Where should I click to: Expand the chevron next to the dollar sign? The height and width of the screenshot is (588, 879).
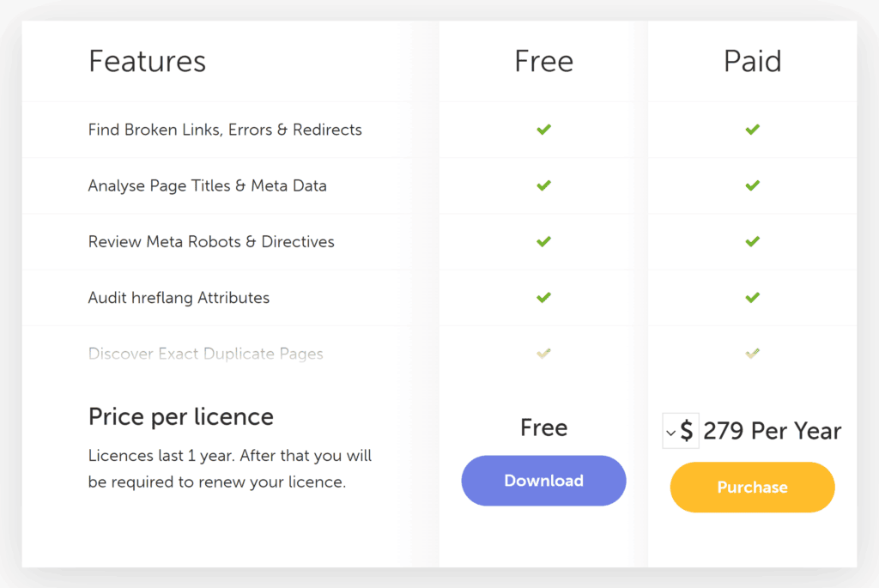pyautogui.click(x=671, y=431)
